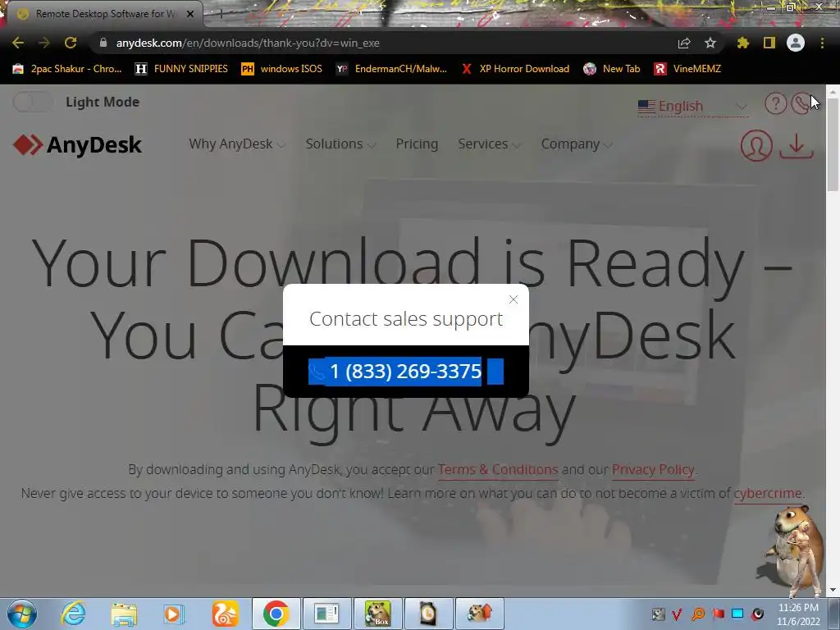This screenshot has width=840, height=630.
Task: Open Windows Media Player from taskbar
Action: [x=174, y=614]
